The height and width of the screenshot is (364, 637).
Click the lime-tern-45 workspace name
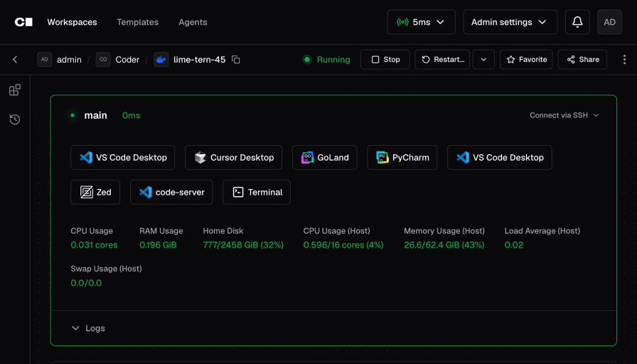(x=200, y=59)
